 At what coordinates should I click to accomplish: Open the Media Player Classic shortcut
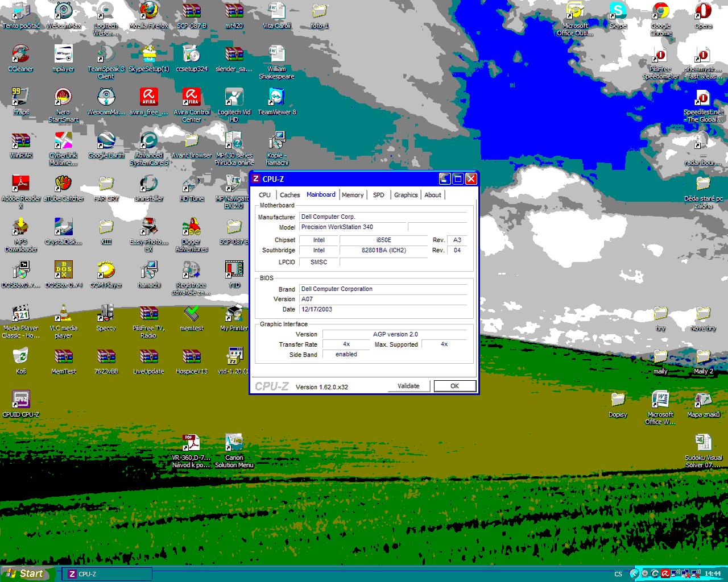coord(20,321)
